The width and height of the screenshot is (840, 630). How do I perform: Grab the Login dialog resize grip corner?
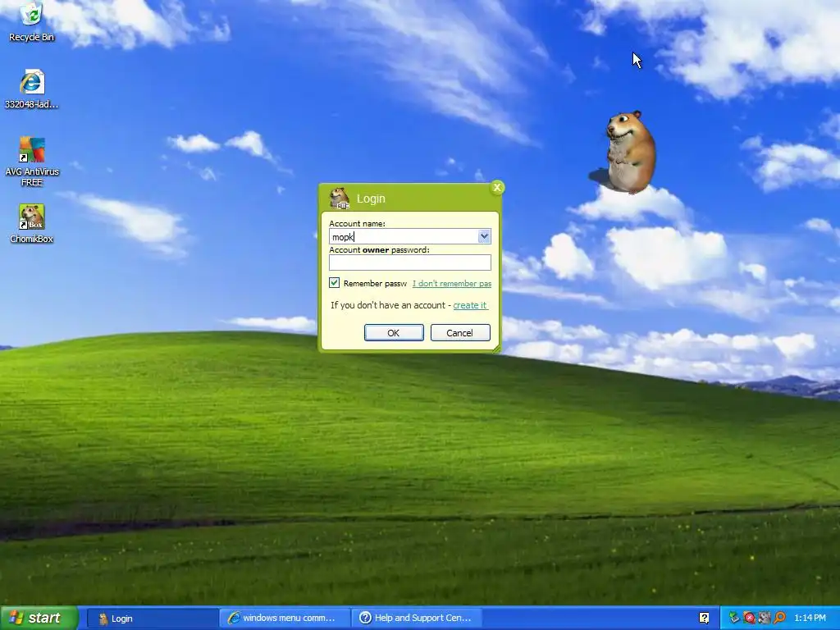tap(496, 349)
